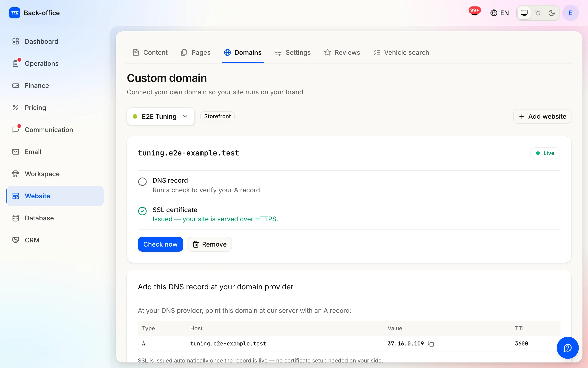Click the record type A cell
The width and height of the screenshot is (588, 368).
144,343
